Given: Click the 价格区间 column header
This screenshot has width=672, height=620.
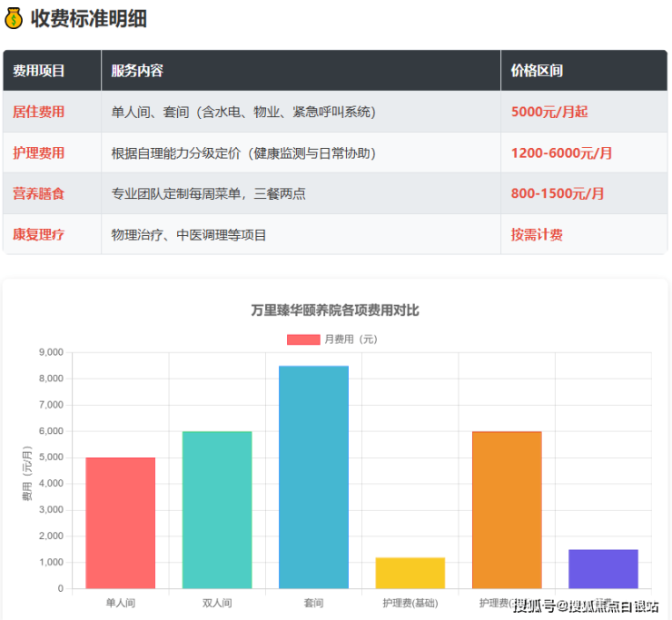Looking at the screenshot, I should 537,71.
